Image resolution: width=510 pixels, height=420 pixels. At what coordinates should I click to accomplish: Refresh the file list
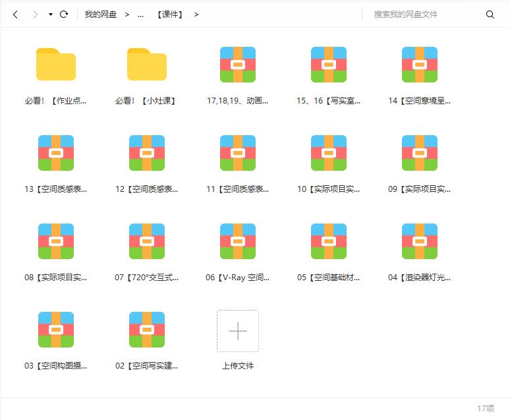tap(64, 15)
